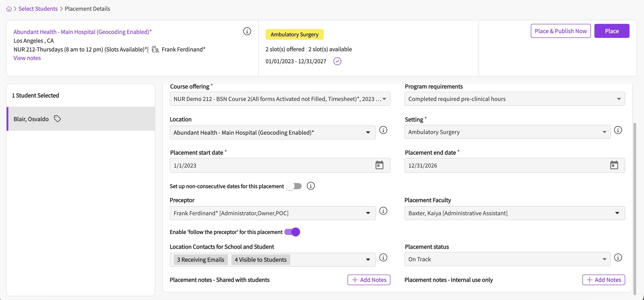Disable 'follow the preceptor' toggle
Image resolution: width=644 pixels, height=300 pixels.
point(292,232)
